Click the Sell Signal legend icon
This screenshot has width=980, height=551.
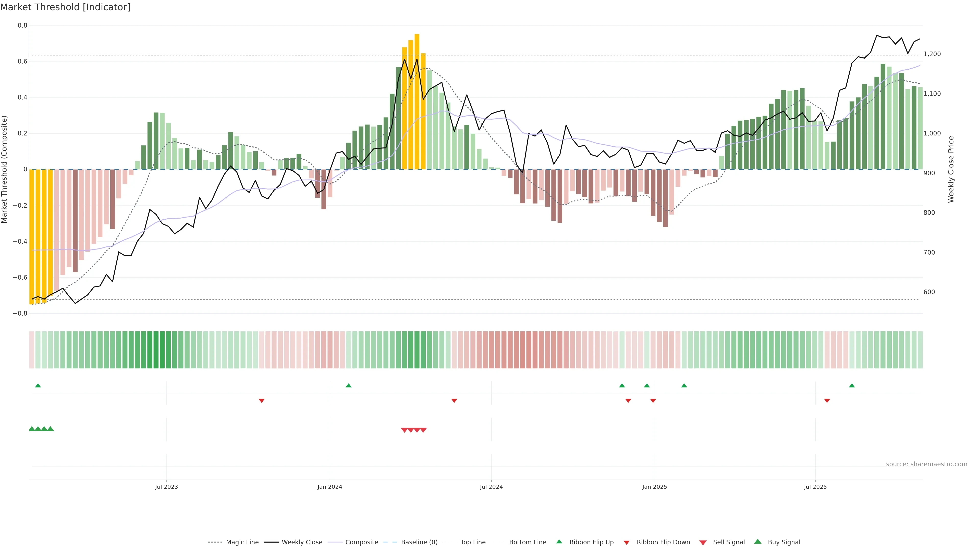click(703, 543)
